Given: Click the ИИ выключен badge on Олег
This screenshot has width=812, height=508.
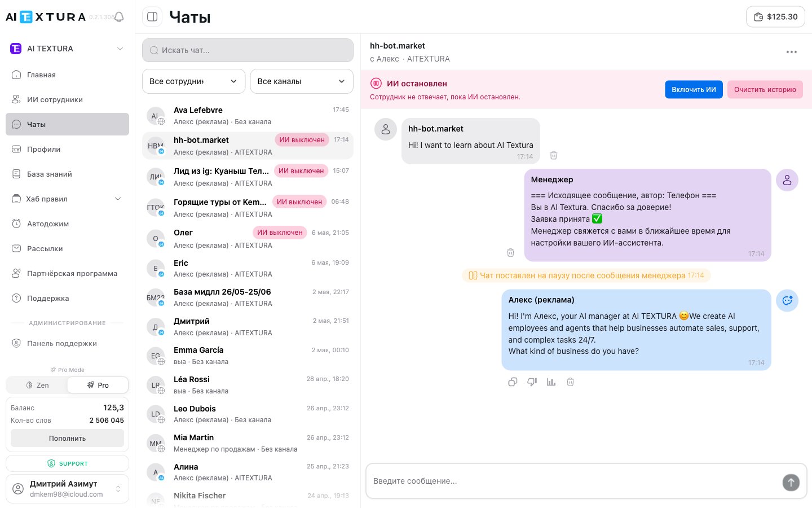Looking at the screenshot, I should [280, 232].
